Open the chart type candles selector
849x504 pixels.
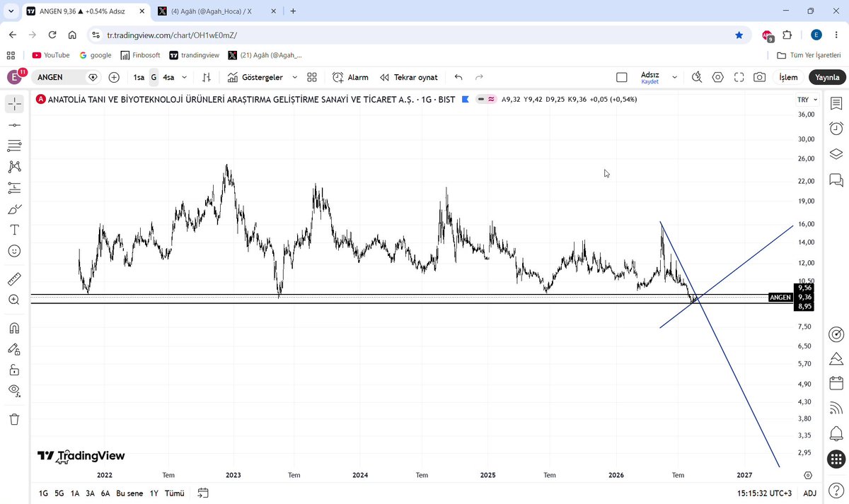(206, 77)
